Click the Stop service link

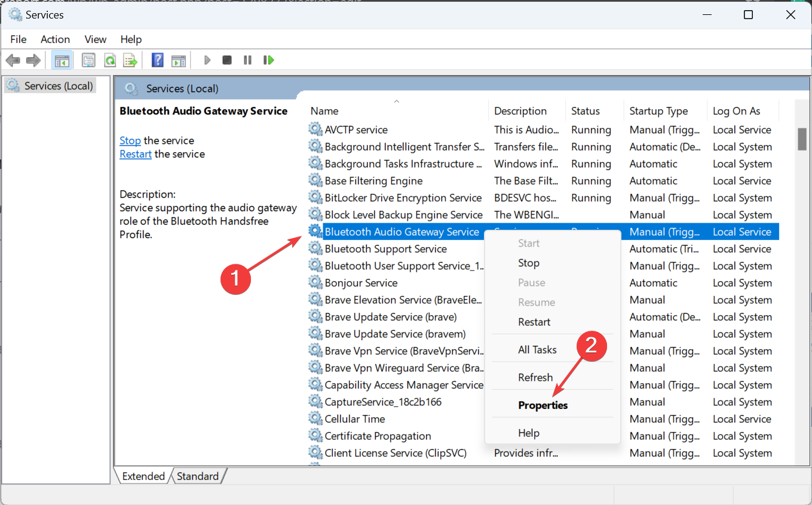(x=130, y=140)
